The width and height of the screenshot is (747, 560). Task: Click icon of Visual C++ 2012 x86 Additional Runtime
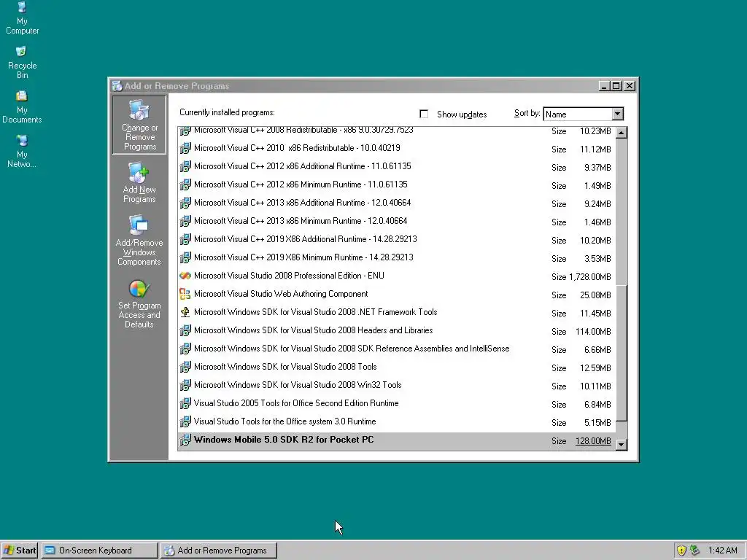click(x=185, y=167)
